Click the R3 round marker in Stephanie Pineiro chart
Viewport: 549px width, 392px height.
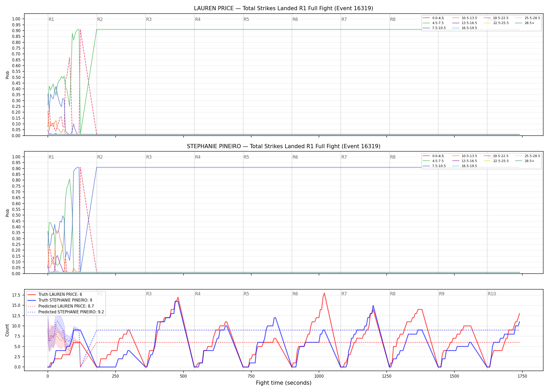click(x=149, y=157)
